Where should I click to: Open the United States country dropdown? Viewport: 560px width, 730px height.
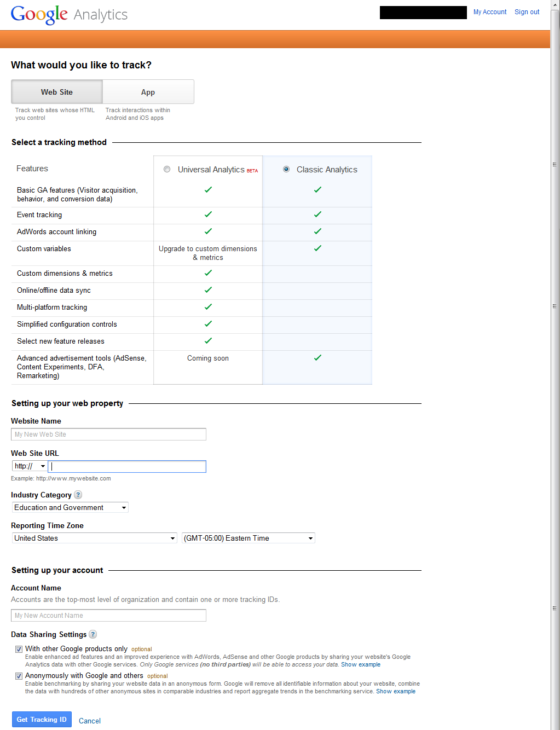coord(94,538)
